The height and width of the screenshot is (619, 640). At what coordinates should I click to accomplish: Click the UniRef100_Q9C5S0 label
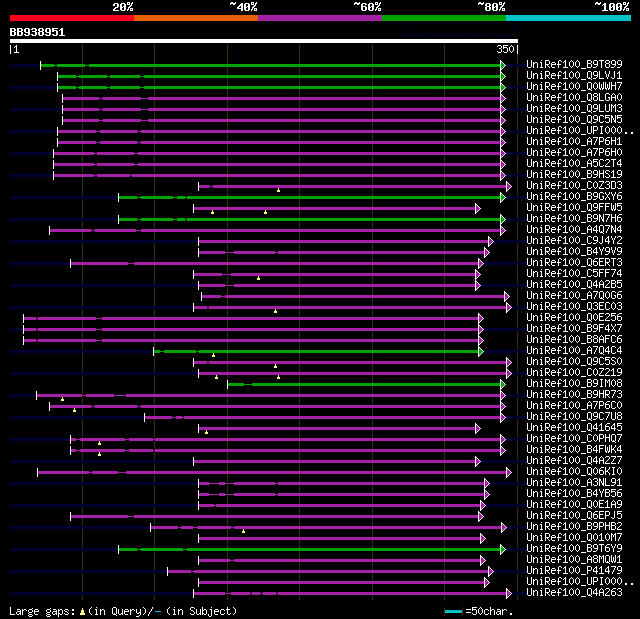[x=574, y=362]
